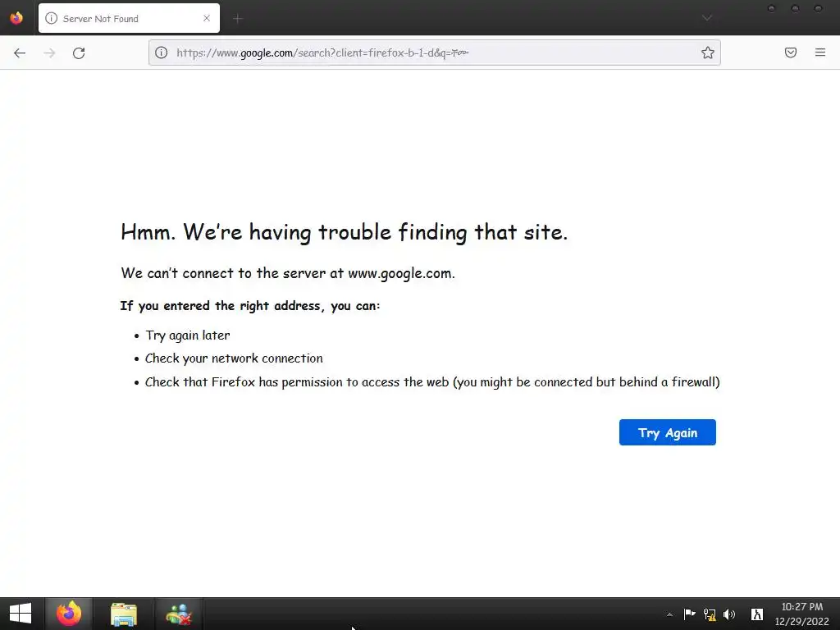
Task: Click into the URL address field
Action: (x=434, y=52)
